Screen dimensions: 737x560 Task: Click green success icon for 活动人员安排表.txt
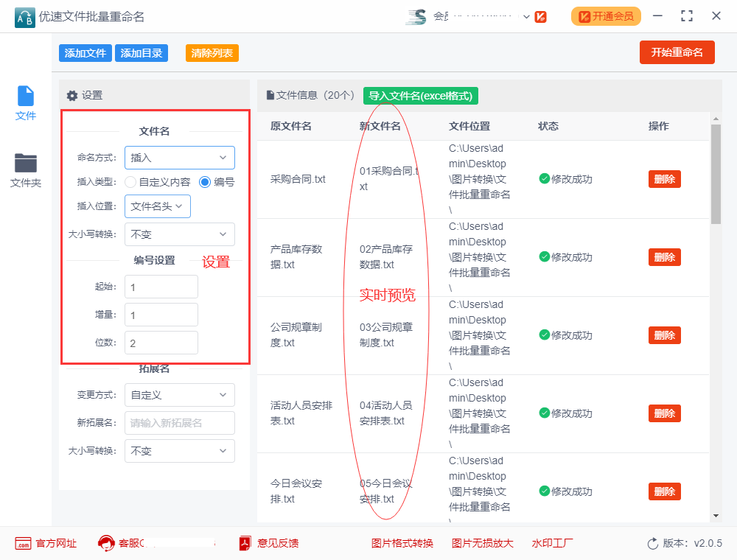(x=545, y=413)
